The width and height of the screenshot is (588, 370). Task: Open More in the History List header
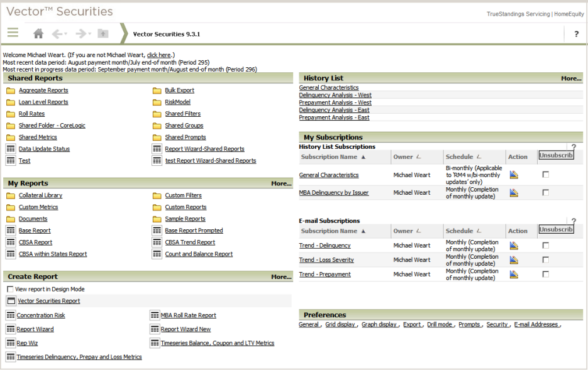[571, 79]
